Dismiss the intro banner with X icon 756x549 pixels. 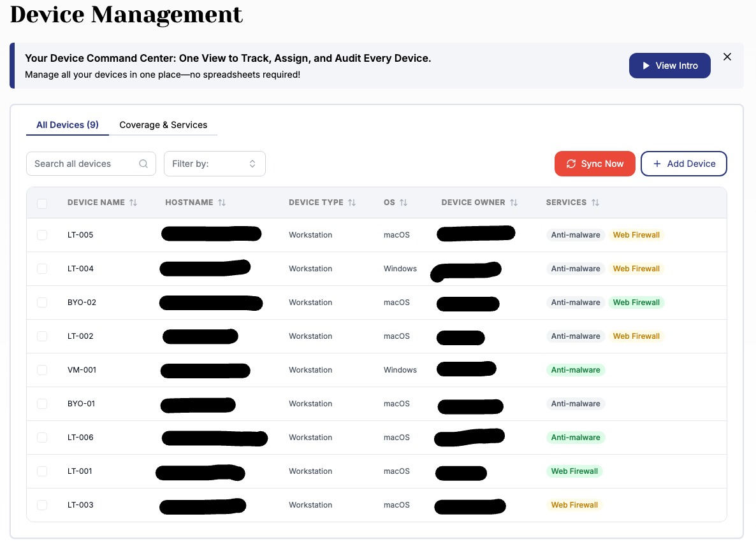pos(727,57)
